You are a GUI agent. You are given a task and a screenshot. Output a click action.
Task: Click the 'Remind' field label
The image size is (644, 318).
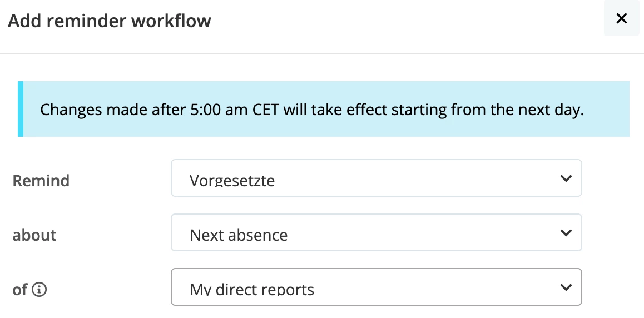tap(41, 181)
